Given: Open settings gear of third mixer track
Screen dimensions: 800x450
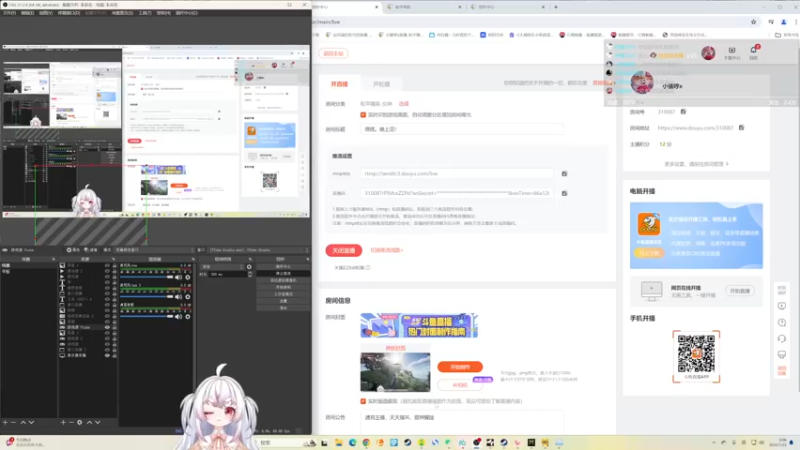Looking at the screenshot, I should pyautogui.click(x=188, y=316).
